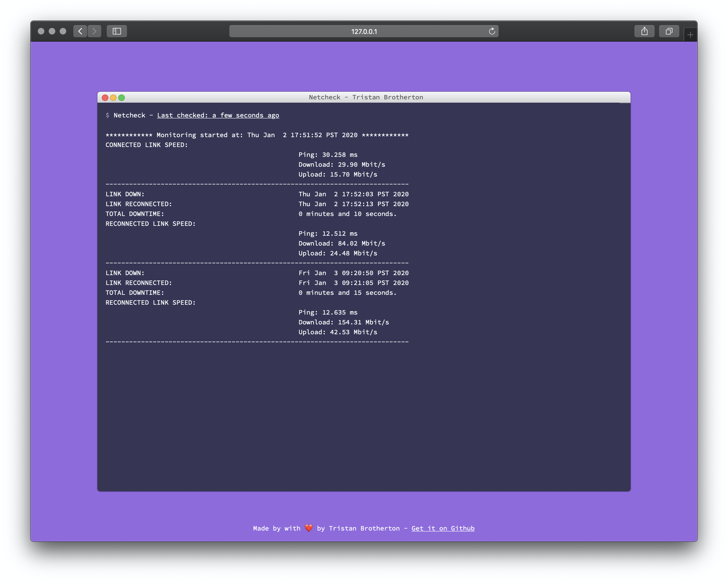Open the Share icon menu

tap(644, 31)
